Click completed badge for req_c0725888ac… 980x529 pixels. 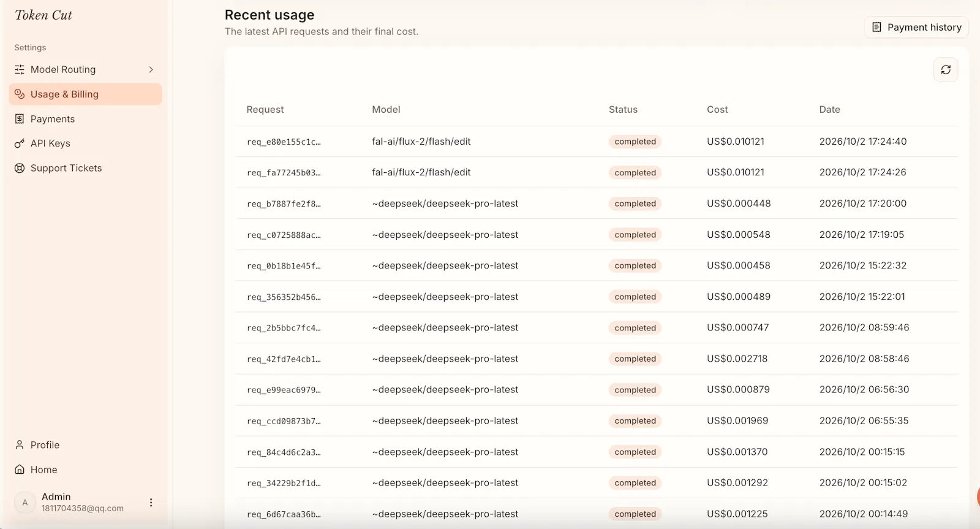[635, 235]
